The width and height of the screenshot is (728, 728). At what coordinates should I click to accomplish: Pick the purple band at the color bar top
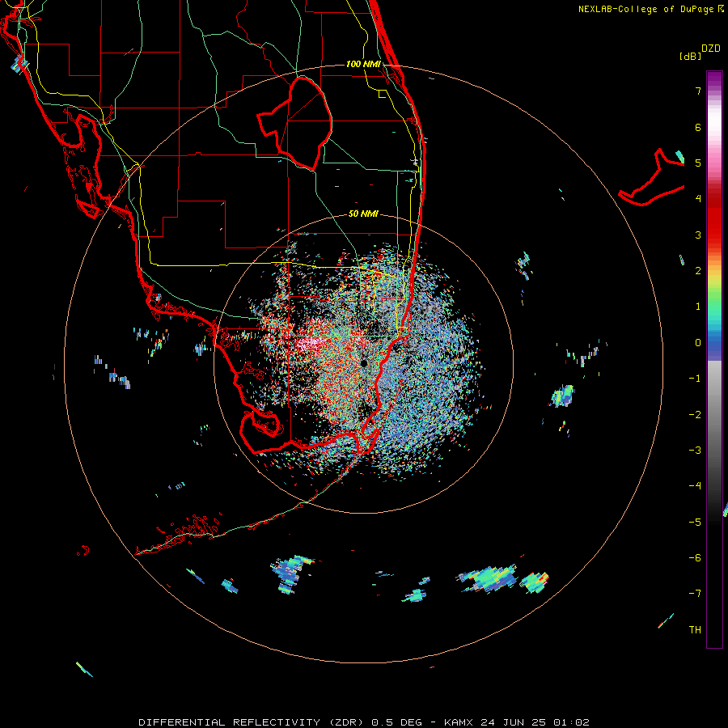pyautogui.click(x=714, y=79)
